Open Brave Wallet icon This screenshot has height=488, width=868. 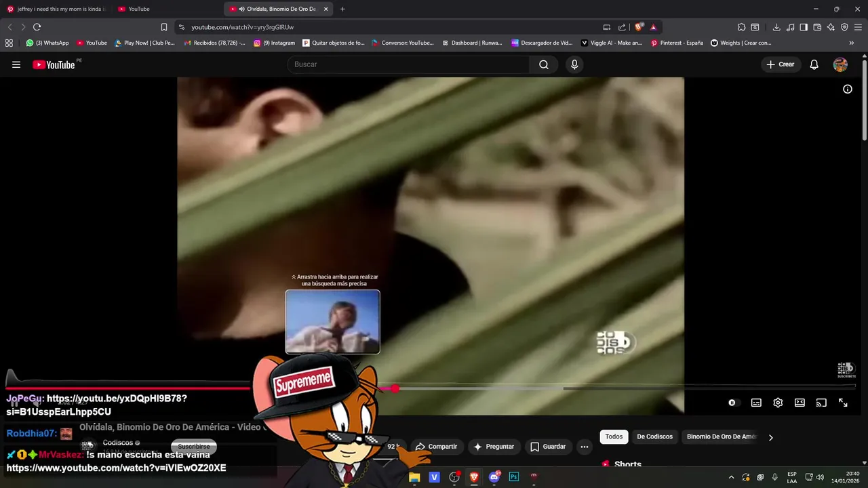click(817, 27)
